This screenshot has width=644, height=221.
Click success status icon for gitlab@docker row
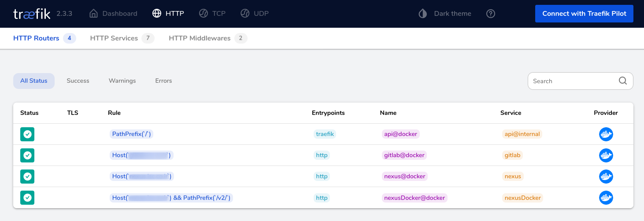[27, 155]
